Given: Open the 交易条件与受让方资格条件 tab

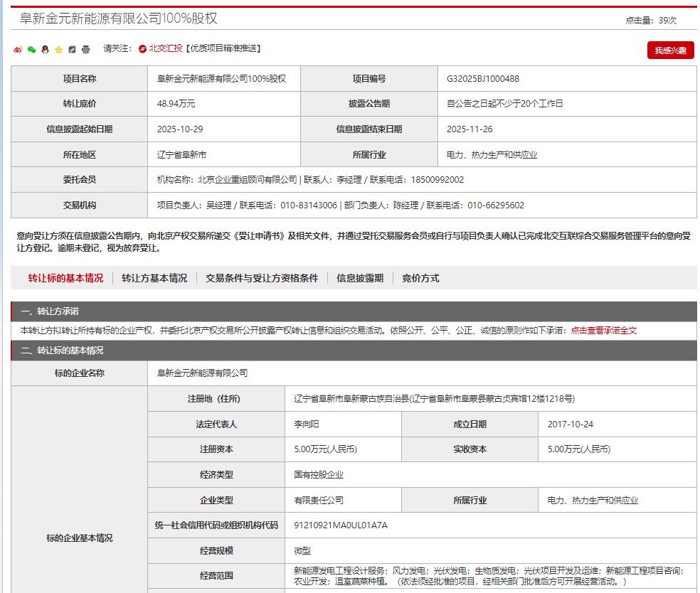Looking at the screenshot, I should point(261,278).
